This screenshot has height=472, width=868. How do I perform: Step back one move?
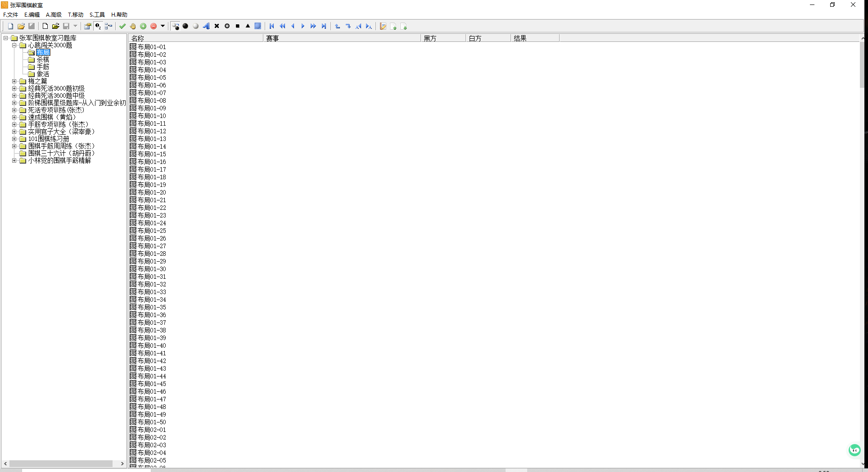293,26
